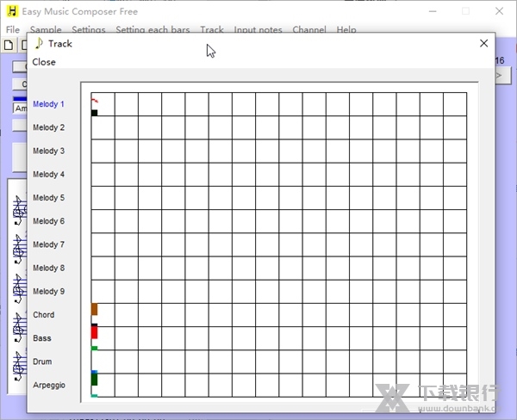
Task: Click the red block in Bass row
Action: [95, 331]
